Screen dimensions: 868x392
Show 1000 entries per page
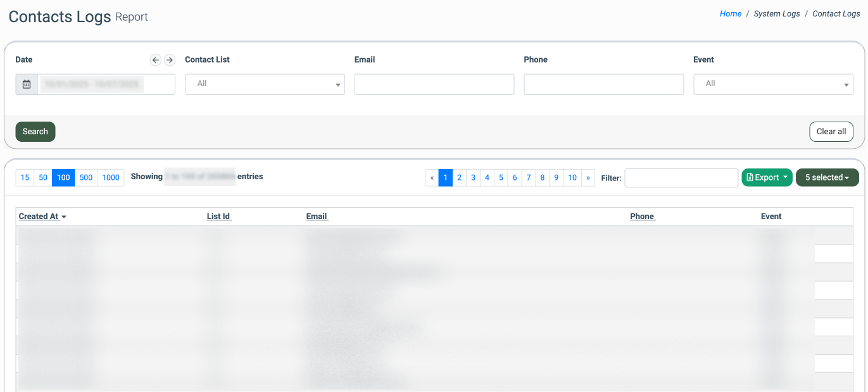coord(111,178)
